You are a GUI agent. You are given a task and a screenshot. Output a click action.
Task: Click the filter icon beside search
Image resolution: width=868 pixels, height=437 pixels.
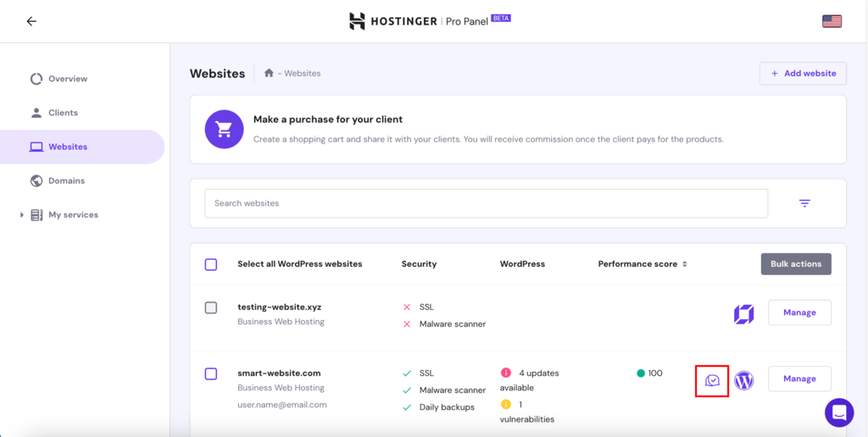pyautogui.click(x=804, y=203)
